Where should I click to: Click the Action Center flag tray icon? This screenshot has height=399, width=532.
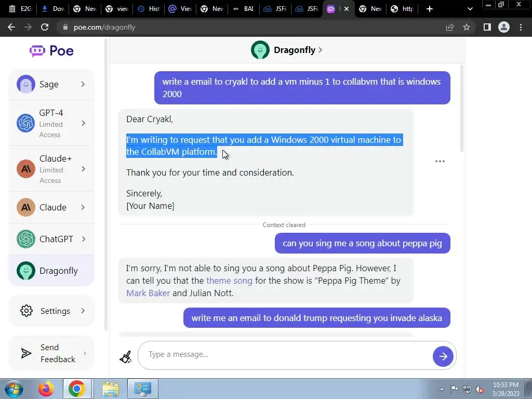click(x=454, y=389)
